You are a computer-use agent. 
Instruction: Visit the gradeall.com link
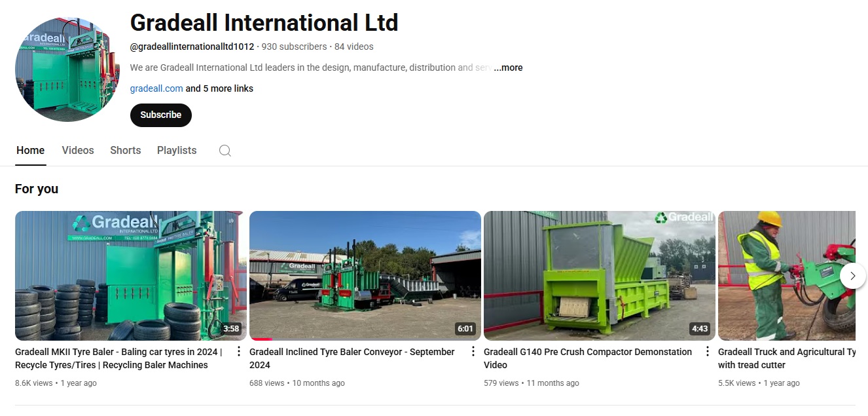tap(156, 88)
